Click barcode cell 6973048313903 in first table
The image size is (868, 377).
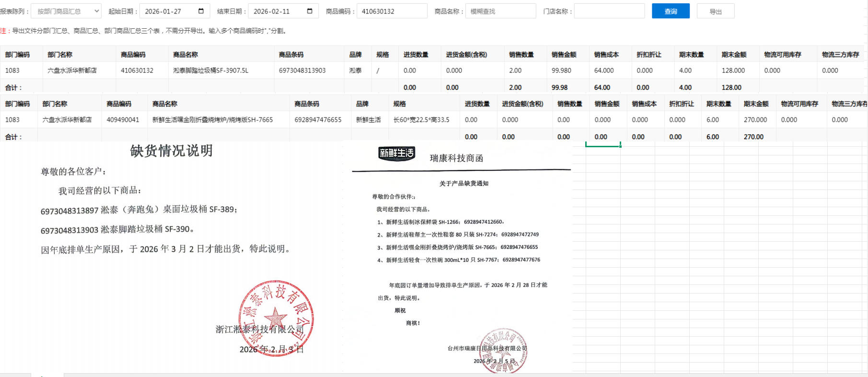(x=302, y=71)
